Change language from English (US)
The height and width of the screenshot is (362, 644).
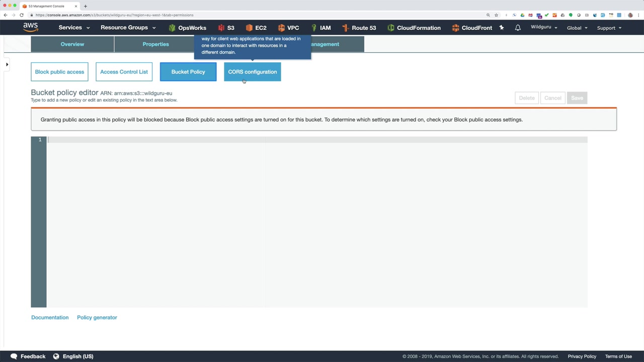coord(78,356)
